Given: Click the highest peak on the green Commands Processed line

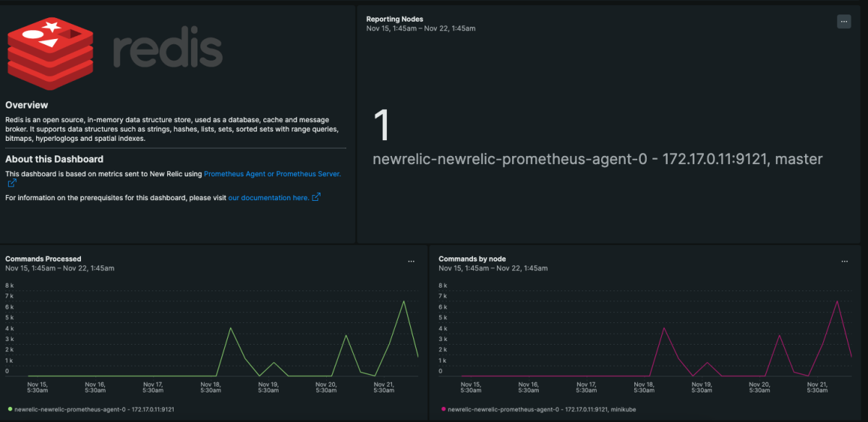Looking at the screenshot, I should coord(404,301).
